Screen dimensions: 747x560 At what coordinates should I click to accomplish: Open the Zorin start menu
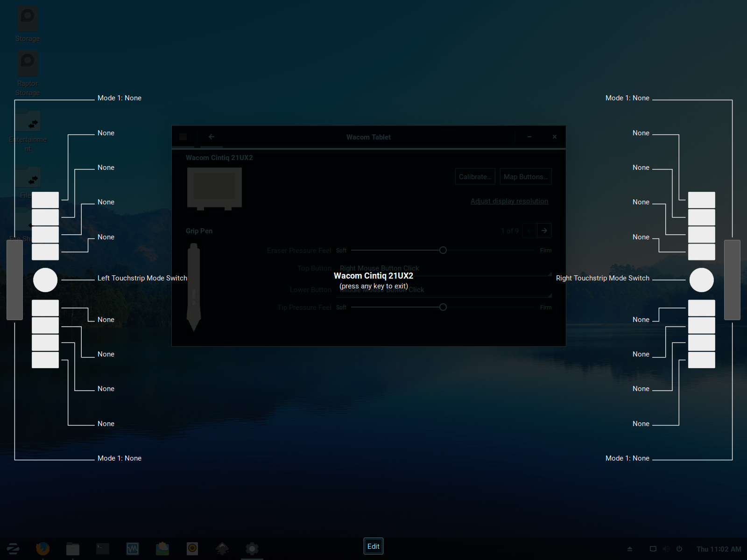13,549
